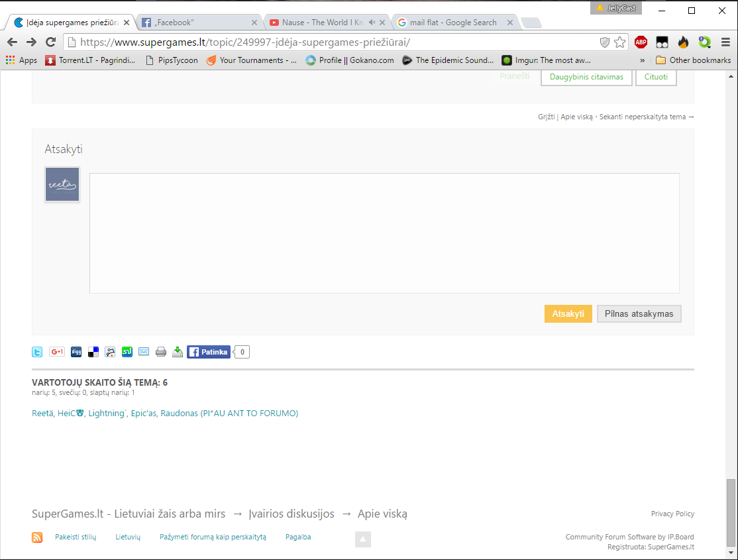Click Cituoti quote button
Screen dimensions: 738x560
coord(656,77)
